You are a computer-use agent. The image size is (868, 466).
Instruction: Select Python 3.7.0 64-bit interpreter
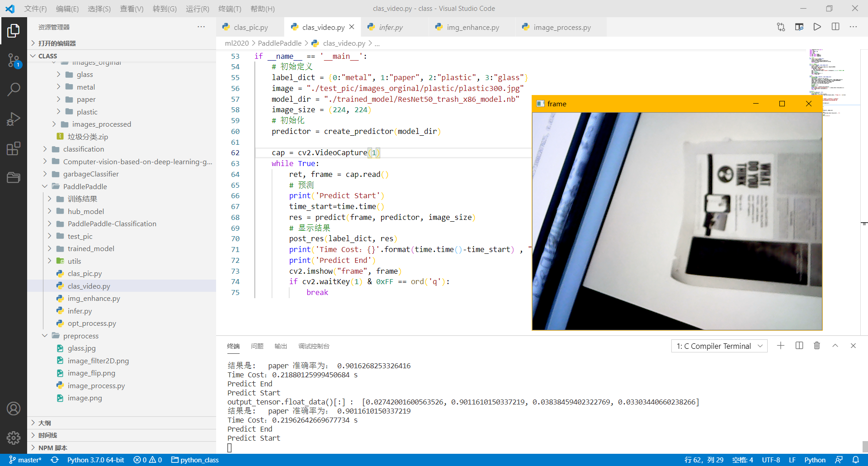[x=95, y=460]
